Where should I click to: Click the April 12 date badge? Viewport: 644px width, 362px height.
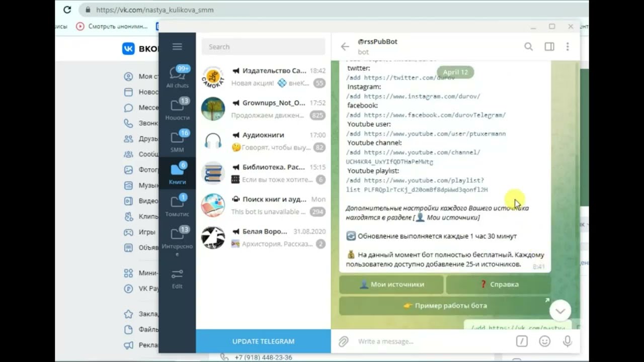tap(455, 72)
